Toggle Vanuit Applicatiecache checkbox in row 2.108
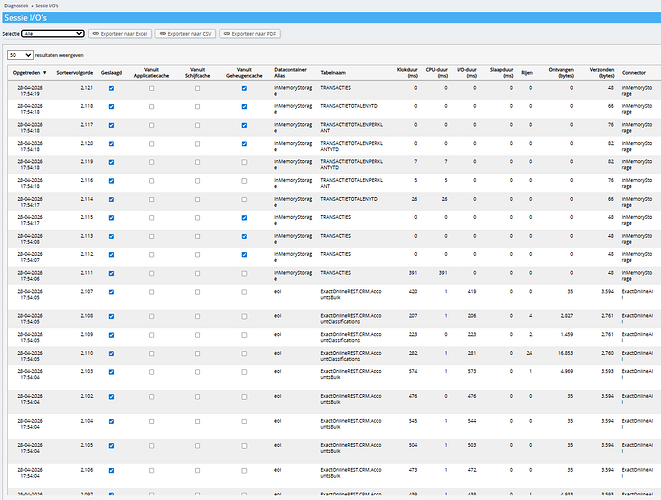Screen dimensions: 661x500 (151, 317)
